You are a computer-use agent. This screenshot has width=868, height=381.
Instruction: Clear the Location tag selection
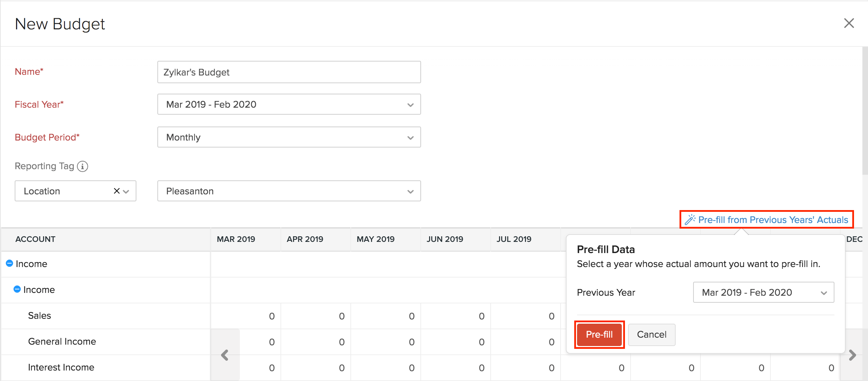[116, 191]
